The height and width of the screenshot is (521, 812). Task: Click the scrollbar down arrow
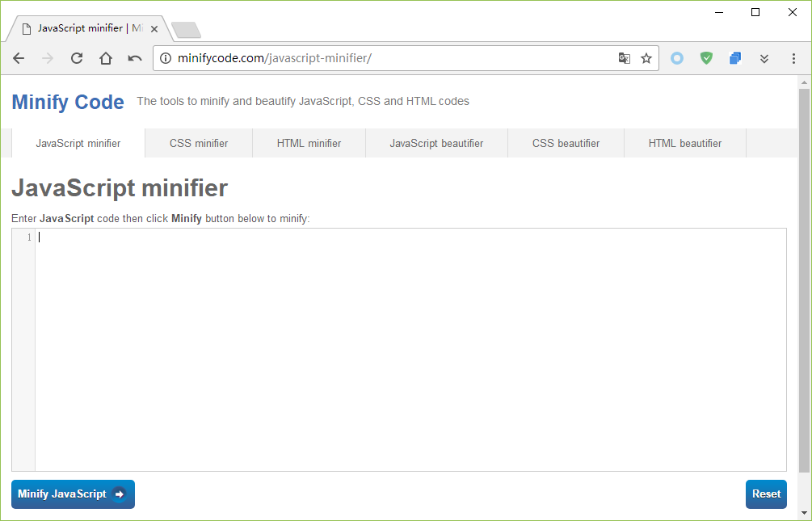click(804, 513)
